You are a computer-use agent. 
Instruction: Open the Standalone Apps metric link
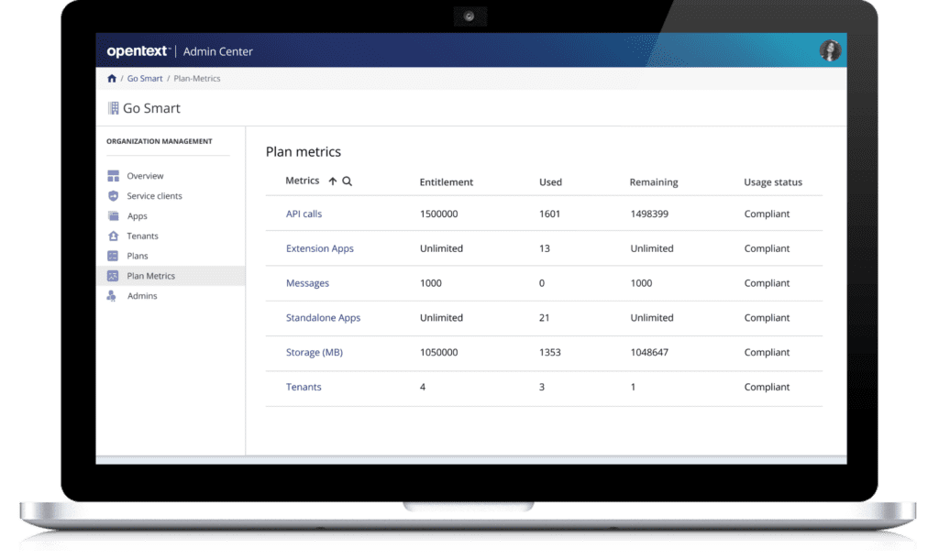[x=324, y=318]
